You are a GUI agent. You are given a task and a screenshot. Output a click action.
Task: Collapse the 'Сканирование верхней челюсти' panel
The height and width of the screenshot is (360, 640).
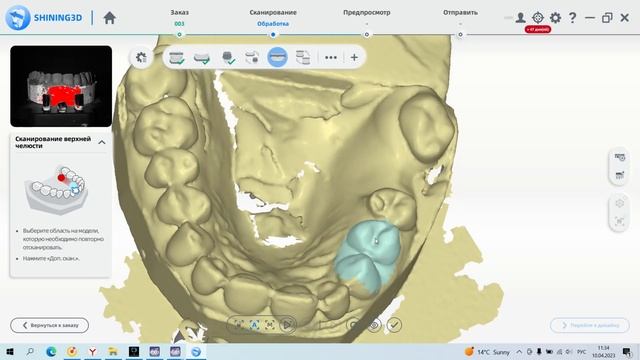(x=102, y=142)
